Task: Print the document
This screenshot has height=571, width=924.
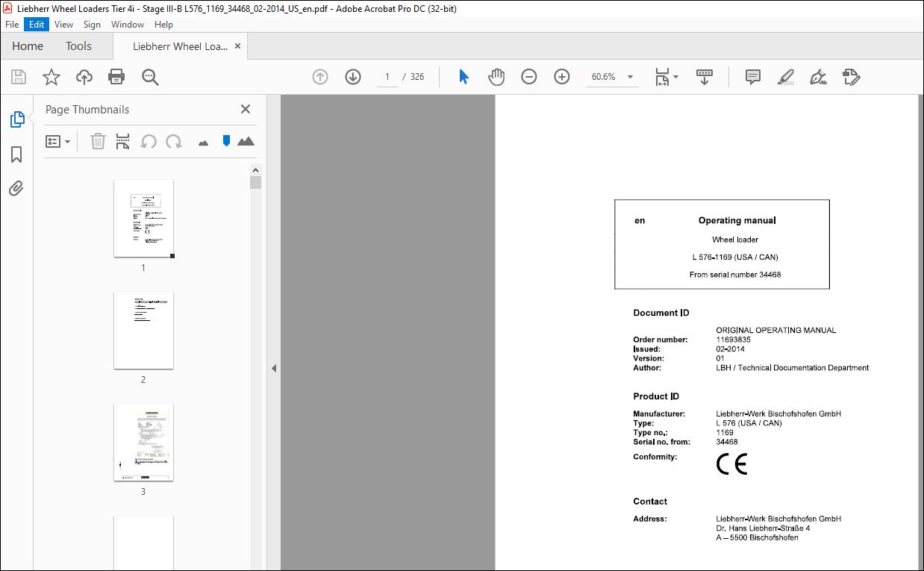Action: click(x=116, y=77)
